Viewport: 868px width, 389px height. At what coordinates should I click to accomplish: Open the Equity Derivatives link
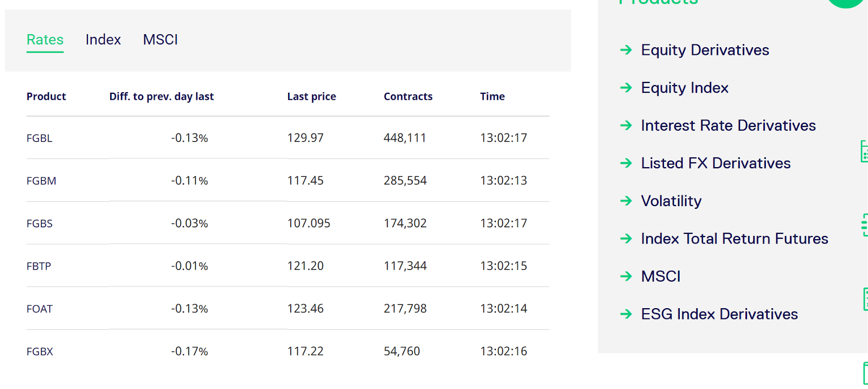705,50
